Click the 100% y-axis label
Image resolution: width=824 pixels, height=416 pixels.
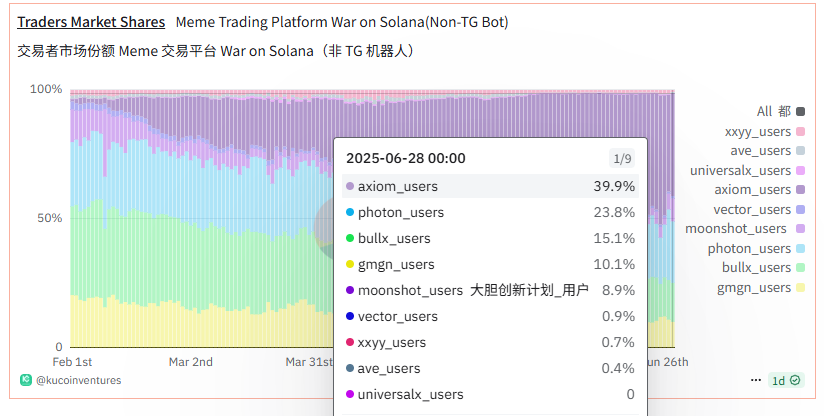pos(46,89)
